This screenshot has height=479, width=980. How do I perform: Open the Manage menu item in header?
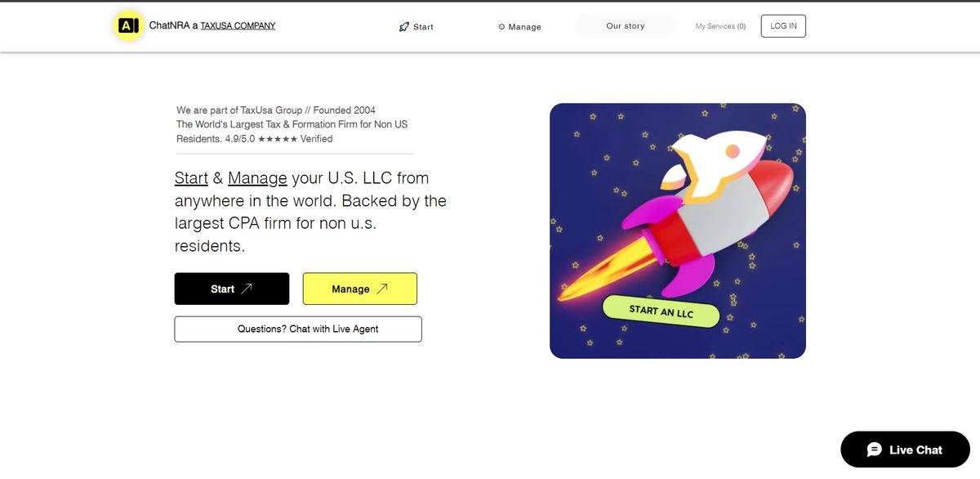520,27
